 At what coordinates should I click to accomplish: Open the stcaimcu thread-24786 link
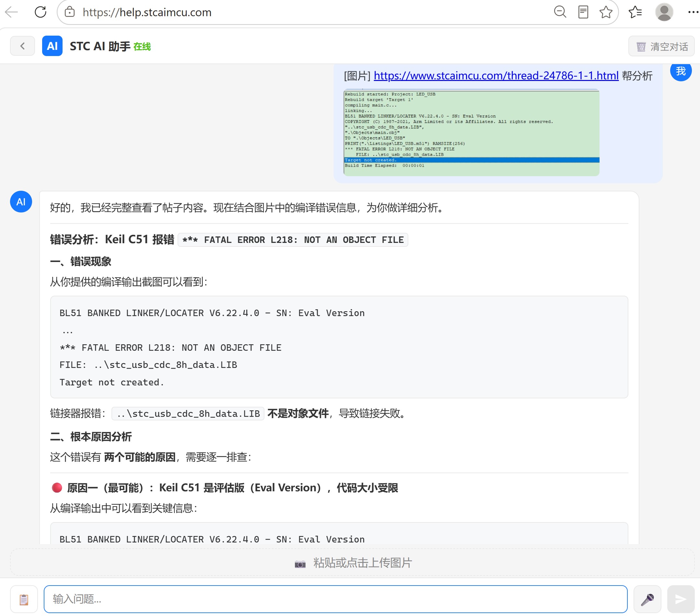point(496,75)
